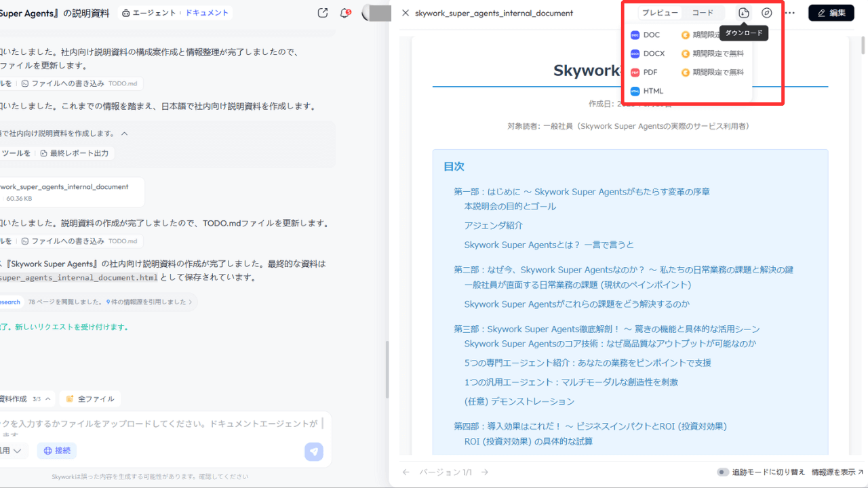
Task: Toggle 追跡モードに切り替え switch
Action: (723, 472)
